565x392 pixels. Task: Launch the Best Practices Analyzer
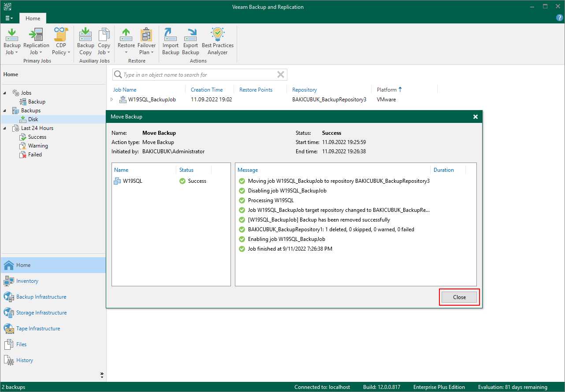coord(218,41)
